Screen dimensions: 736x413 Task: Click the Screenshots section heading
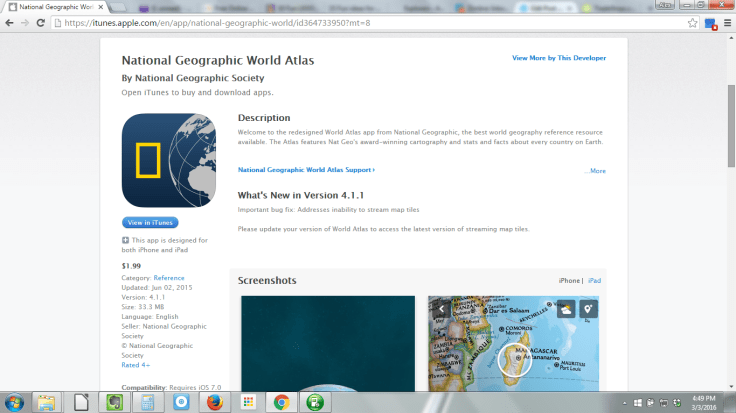(267, 281)
